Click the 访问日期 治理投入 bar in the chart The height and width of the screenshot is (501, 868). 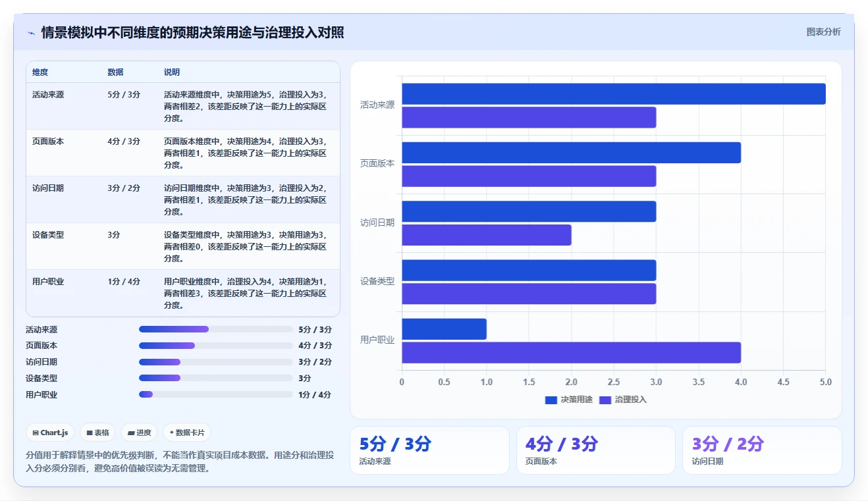click(x=487, y=235)
